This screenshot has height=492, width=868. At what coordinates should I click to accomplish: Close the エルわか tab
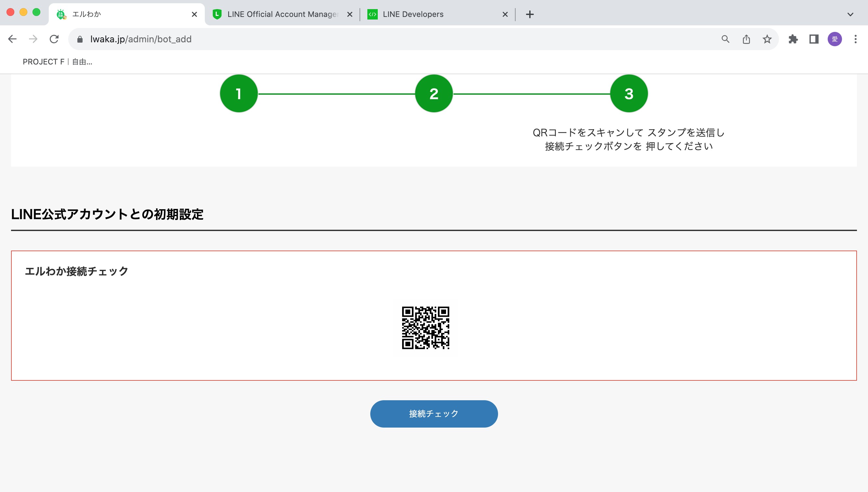coord(194,14)
